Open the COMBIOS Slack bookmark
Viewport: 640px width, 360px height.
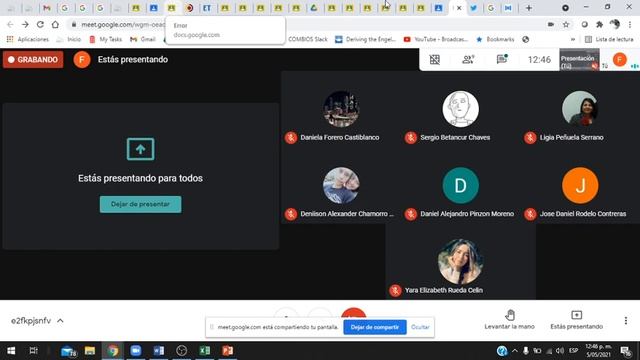click(307, 39)
